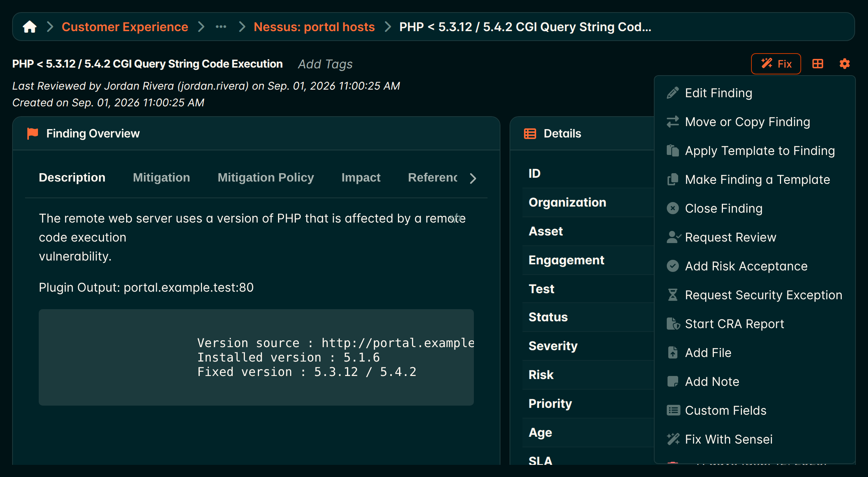The height and width of the screenshot is (477, 868).
Task: Choose Edit Finding from the menu
Action: pos(718,93)
